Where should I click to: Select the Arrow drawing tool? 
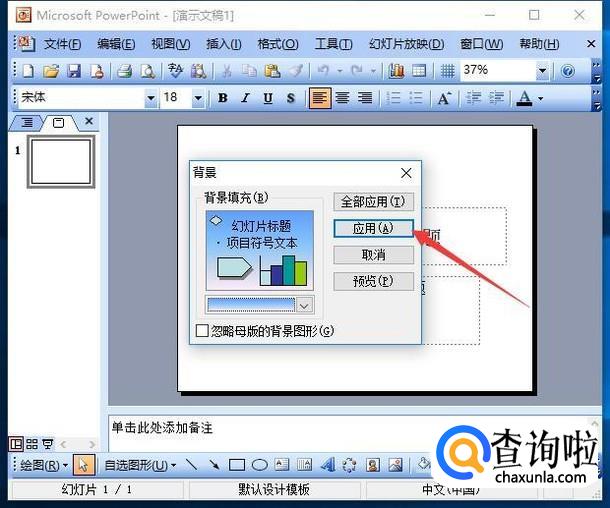click(x=214, y=464)
